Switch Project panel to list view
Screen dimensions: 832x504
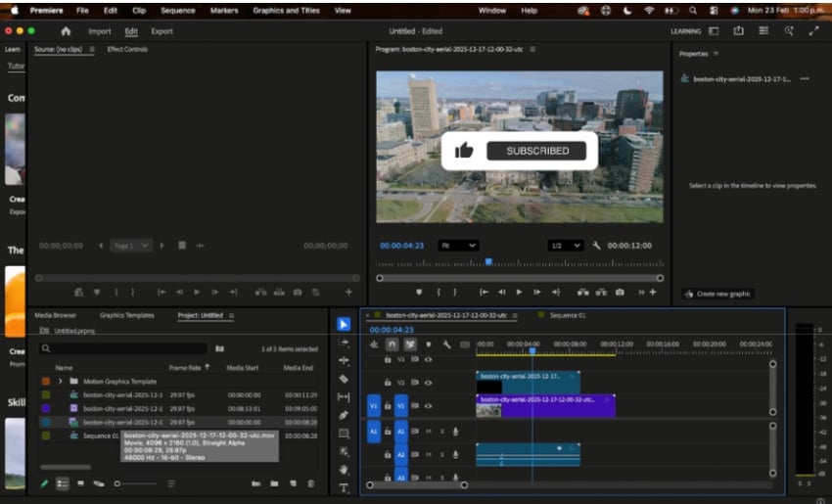62,483
